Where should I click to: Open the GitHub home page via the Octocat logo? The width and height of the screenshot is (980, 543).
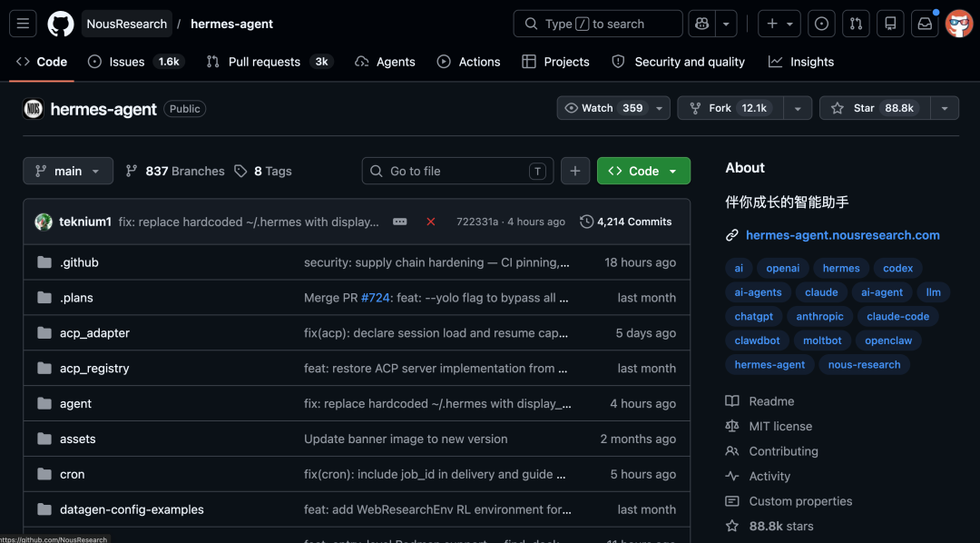coord(60,24)
